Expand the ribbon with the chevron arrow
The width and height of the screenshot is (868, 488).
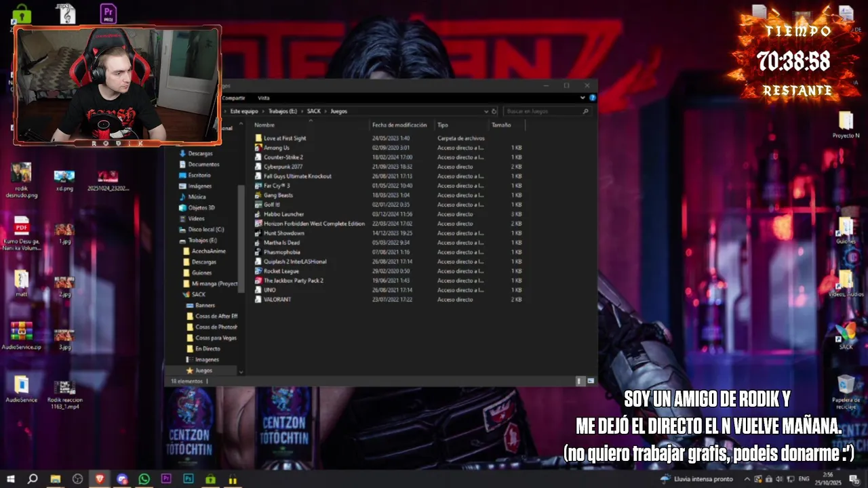tap(583, 98)
